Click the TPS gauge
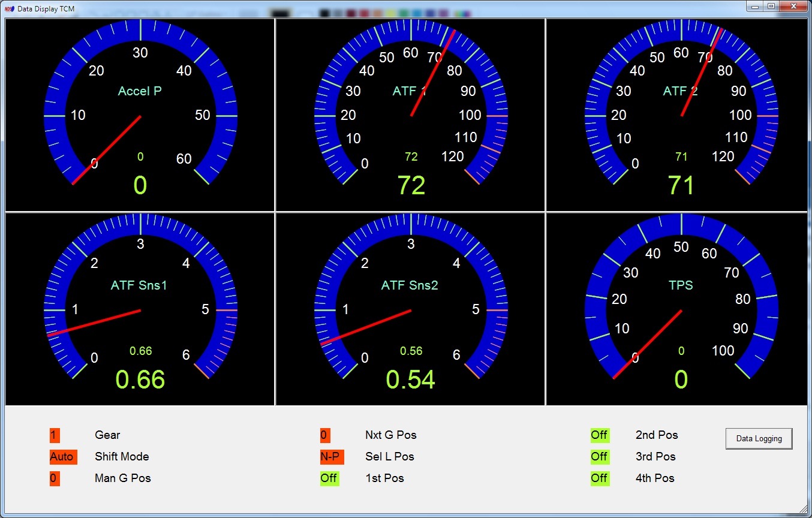This screenshot has height=518, width=812. point(681,309)
